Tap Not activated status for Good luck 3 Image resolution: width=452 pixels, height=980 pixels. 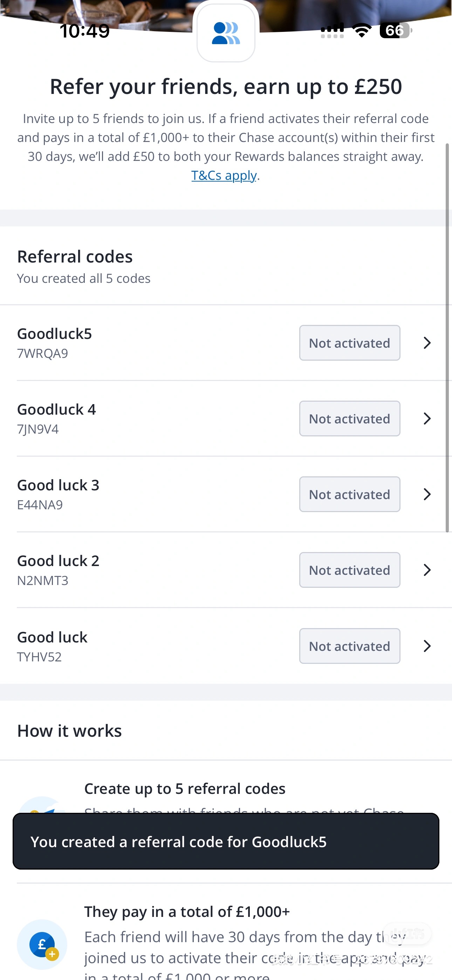(x=349, y=494)
